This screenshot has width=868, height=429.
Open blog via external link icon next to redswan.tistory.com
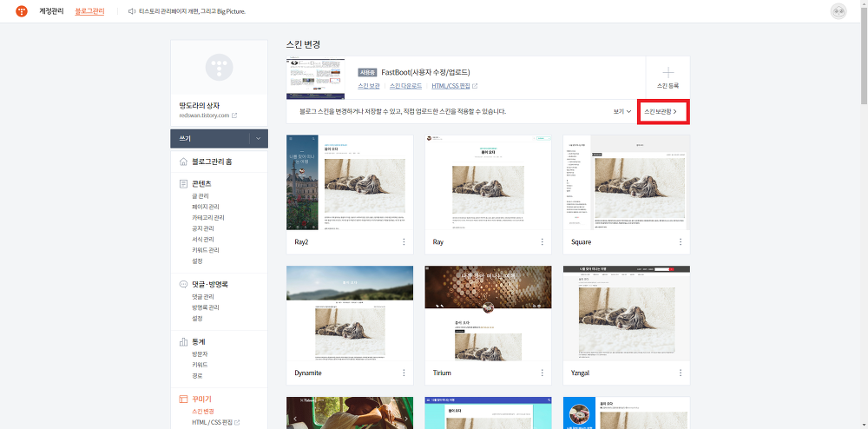[234, 115]
